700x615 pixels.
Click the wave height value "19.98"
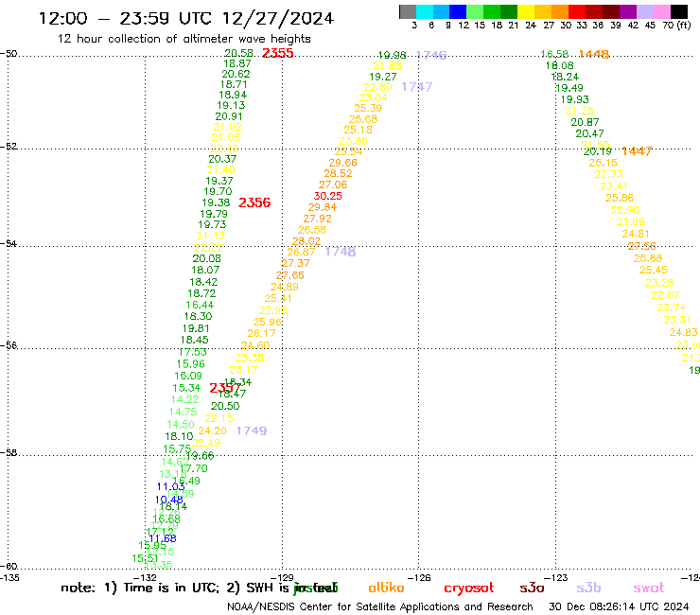[x=392, y=55]
